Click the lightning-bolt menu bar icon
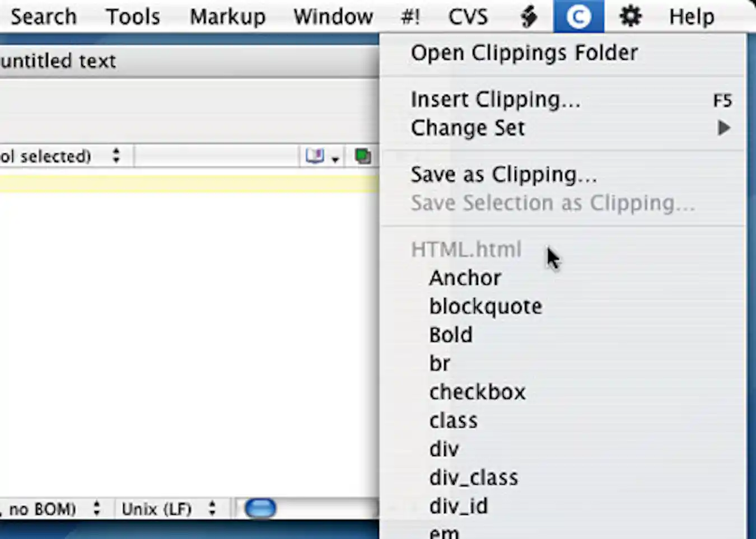The height and width of the screenshot is (539, 756). [x=529, y=16]
